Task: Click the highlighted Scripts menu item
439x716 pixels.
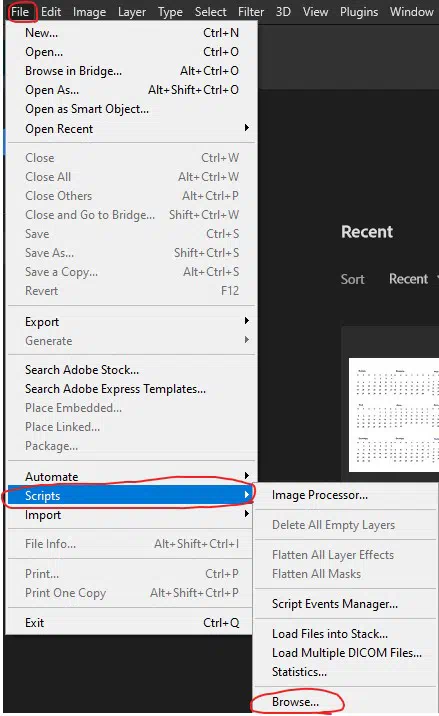Action: 130,495
